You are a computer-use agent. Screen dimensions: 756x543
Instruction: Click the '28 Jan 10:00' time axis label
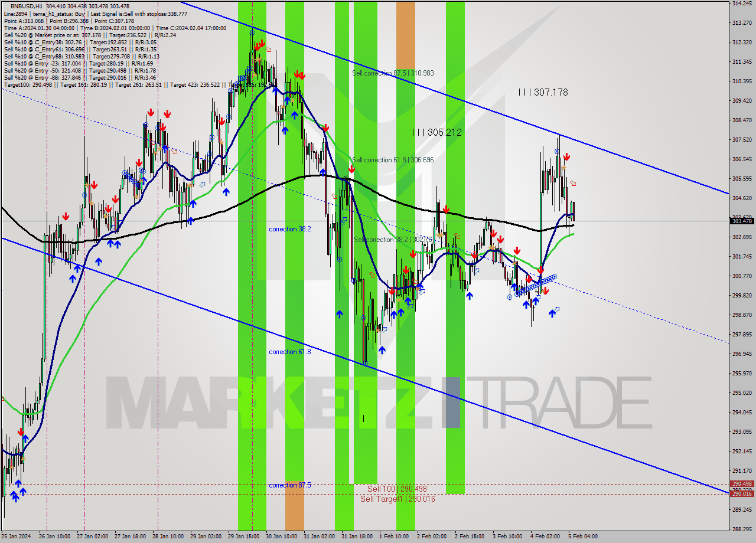tap(168, 537)
